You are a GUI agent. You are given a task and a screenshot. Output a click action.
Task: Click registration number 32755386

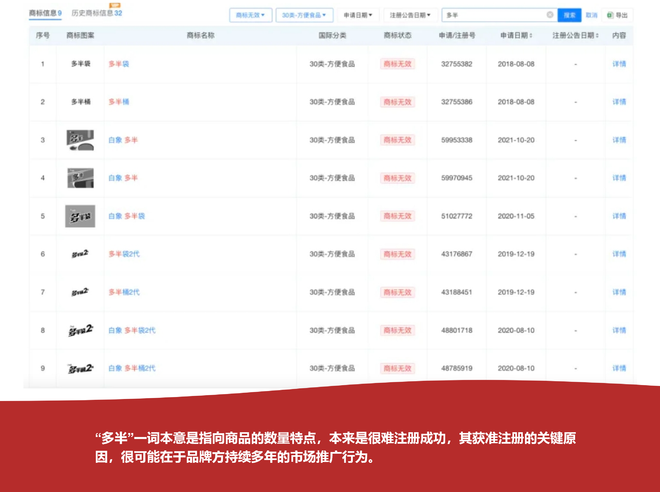457,102
